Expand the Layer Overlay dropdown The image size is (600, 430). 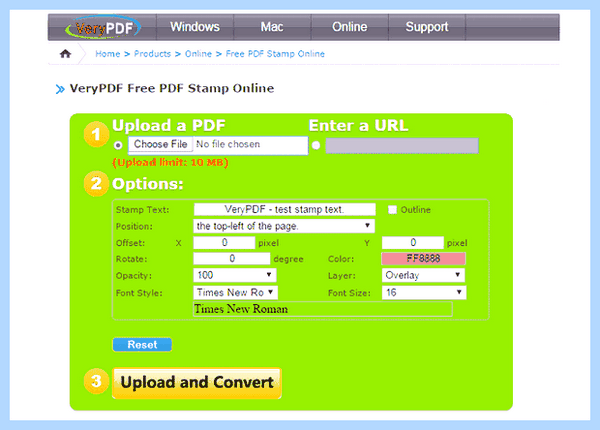(423, 275)
